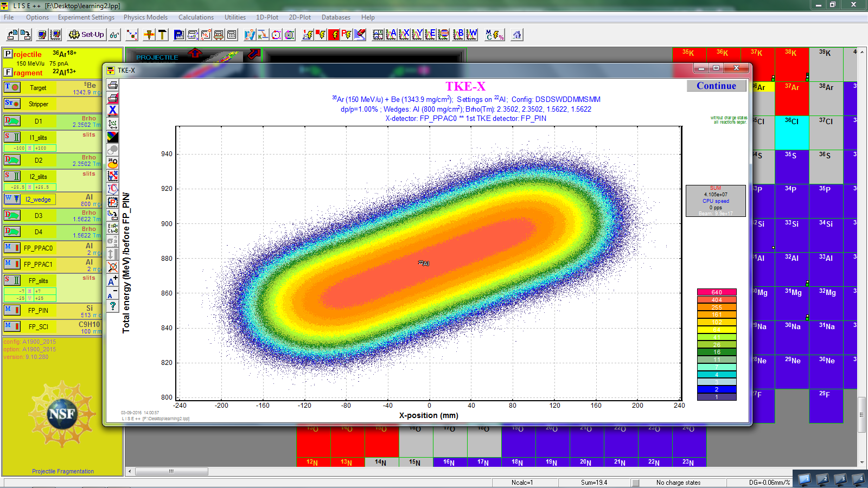Click the 640 color legend swatch

(x=716, y=292)
